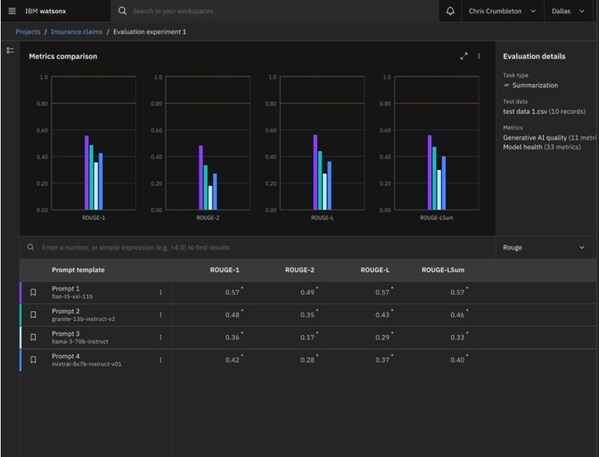Click the flan-t5-xxl-11b model label
The width and height of the screenshot is (599, 457).
(x=72, y=297)
